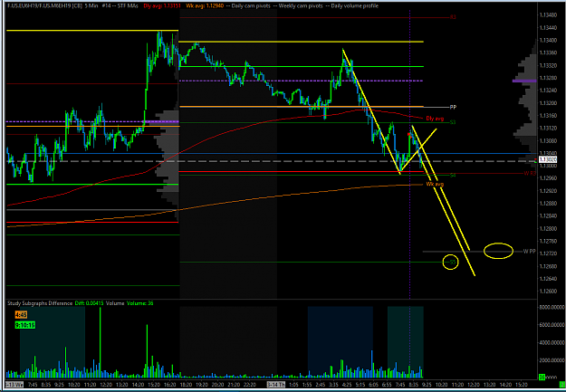Click the 'W PP' weekly pivot label

(530, 252)
